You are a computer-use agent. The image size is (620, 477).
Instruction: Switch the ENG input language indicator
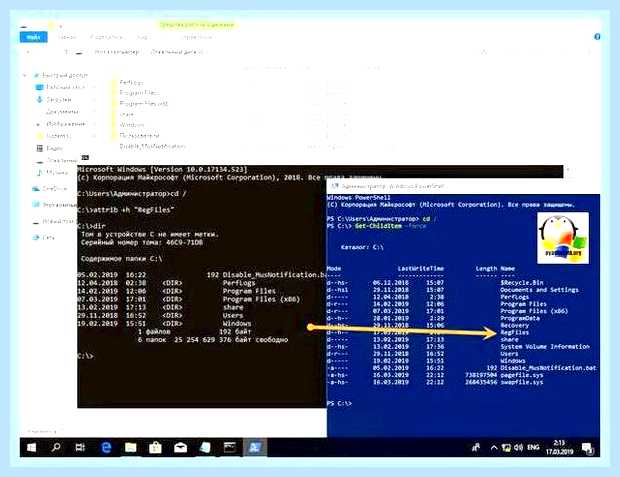coord(533,447)
